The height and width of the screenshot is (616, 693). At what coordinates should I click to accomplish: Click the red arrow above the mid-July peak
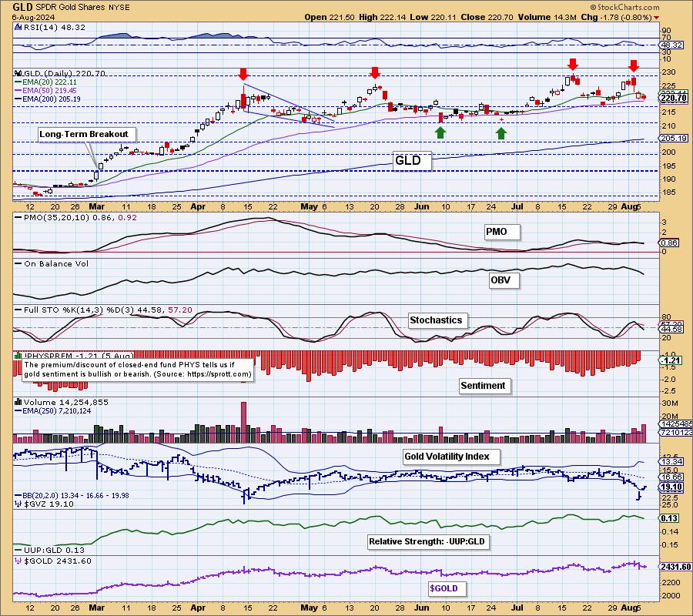(573, 64)
